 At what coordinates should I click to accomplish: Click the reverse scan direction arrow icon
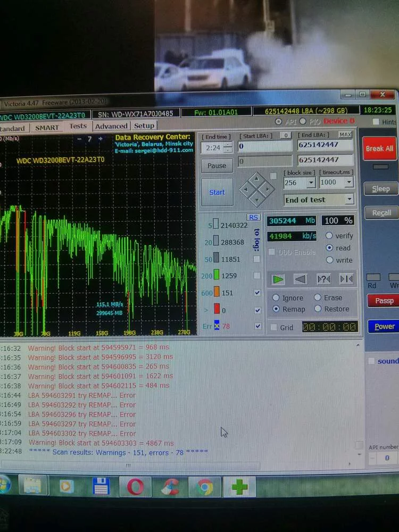click(301, 279)
